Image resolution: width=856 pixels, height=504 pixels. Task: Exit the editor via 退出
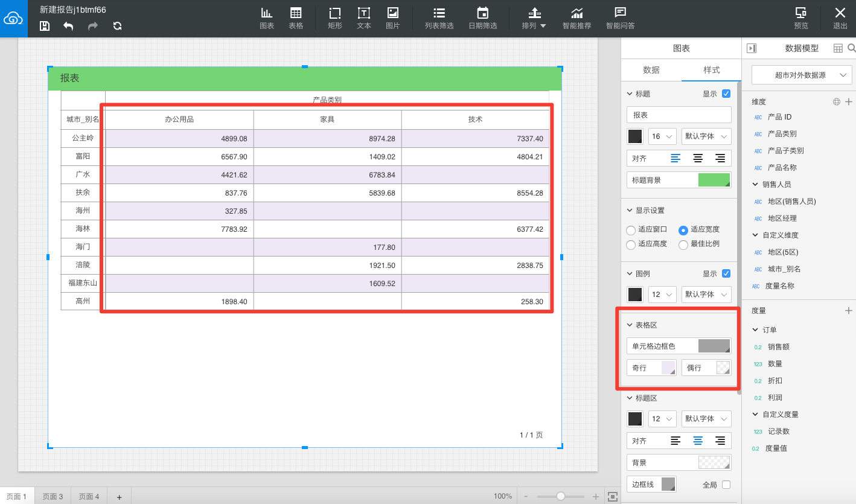840,18
